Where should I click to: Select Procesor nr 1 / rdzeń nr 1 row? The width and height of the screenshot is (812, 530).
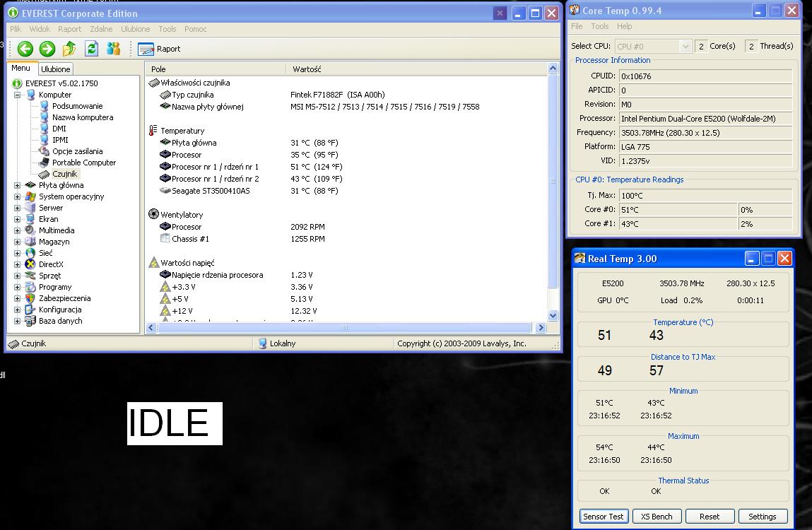tap(347, 167)
